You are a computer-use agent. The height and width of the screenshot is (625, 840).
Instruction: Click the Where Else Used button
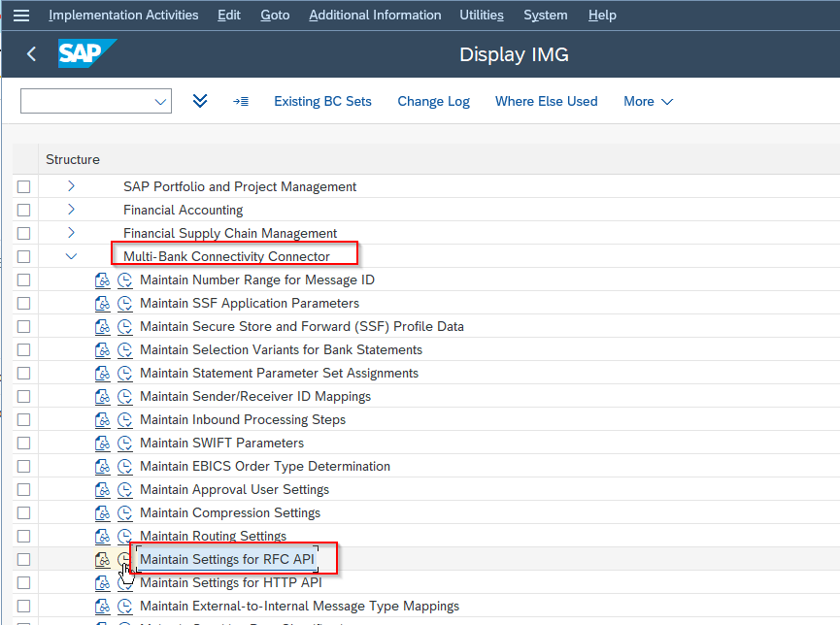point(546,101)
